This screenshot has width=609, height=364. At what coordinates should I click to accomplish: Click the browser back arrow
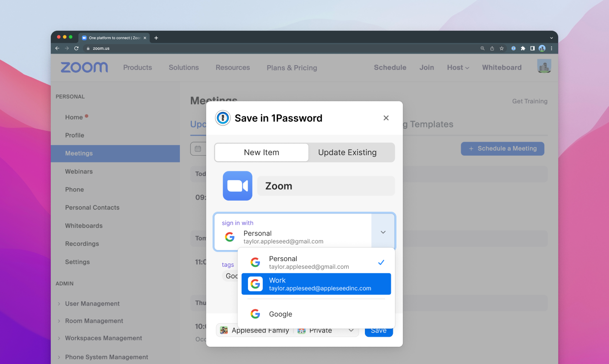click(x=58, y=48)
